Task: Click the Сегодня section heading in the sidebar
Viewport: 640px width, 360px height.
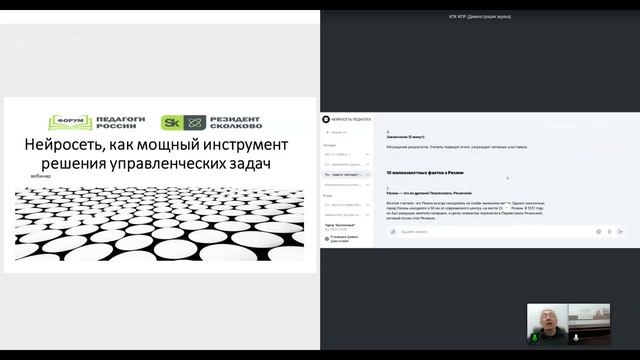Action: (329, 145)
